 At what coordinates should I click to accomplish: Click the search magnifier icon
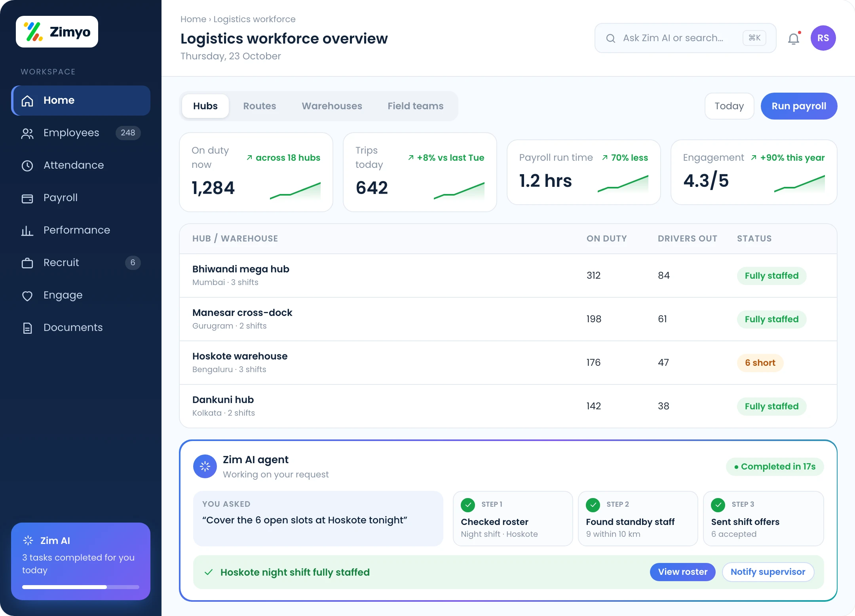pyautogui.click(x=611, y=38)
